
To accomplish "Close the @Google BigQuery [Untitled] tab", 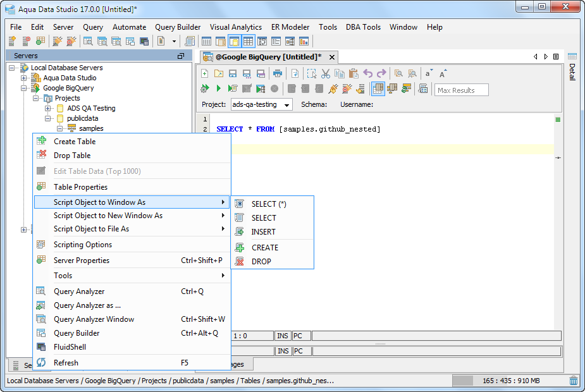I will click(x=331, y=57).
